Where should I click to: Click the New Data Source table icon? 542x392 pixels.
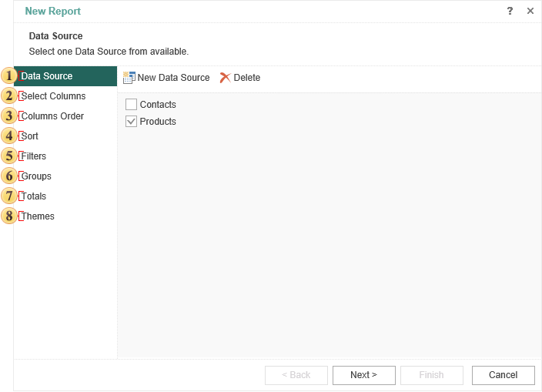click(x=129, y=77)
